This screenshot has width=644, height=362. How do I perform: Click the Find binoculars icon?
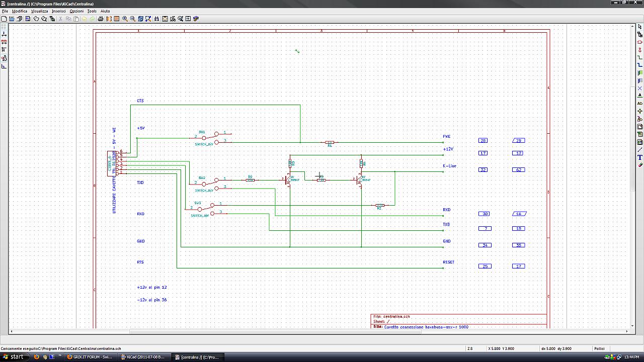(157, 19)
